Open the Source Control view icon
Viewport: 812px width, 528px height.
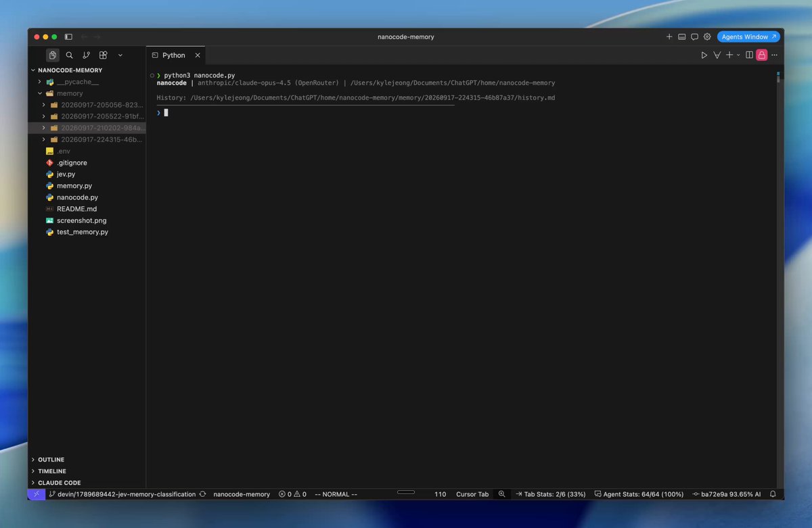[86, 55]
